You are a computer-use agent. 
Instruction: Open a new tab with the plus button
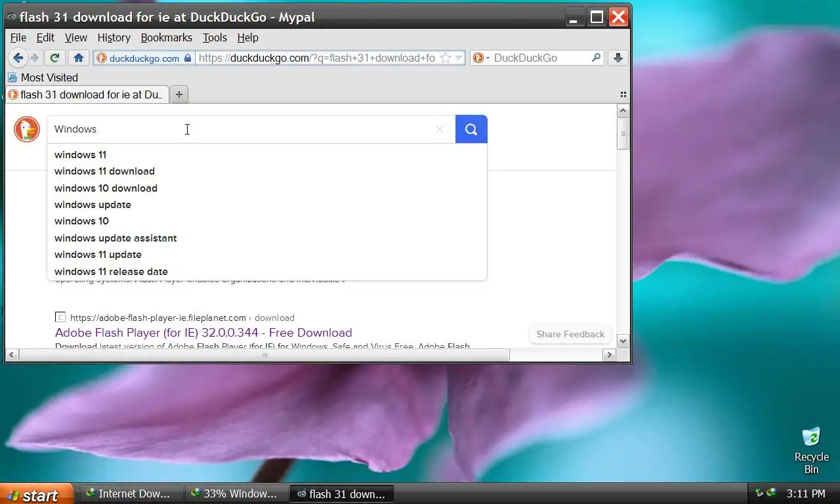179,94
